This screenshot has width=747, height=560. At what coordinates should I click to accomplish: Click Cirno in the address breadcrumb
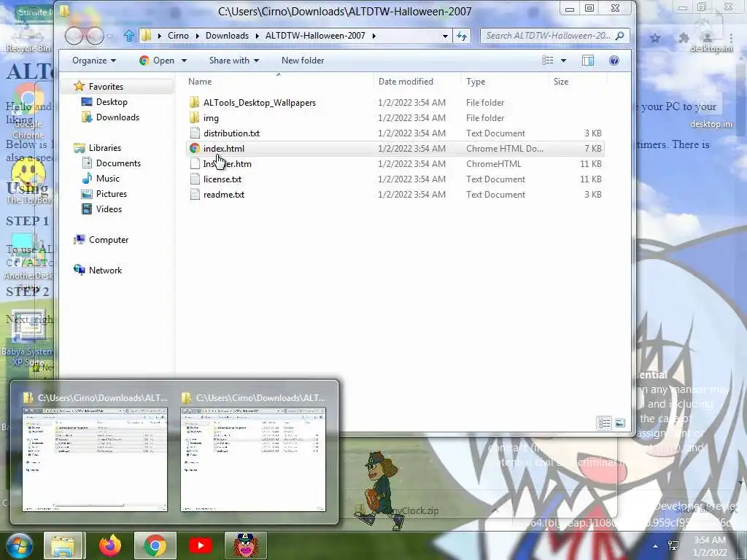(178, 36)
